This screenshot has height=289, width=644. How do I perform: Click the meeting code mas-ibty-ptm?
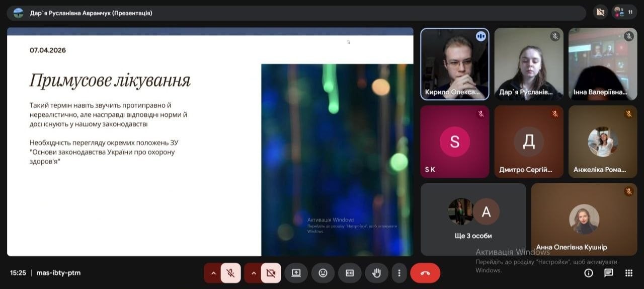[x=58, y=273]
